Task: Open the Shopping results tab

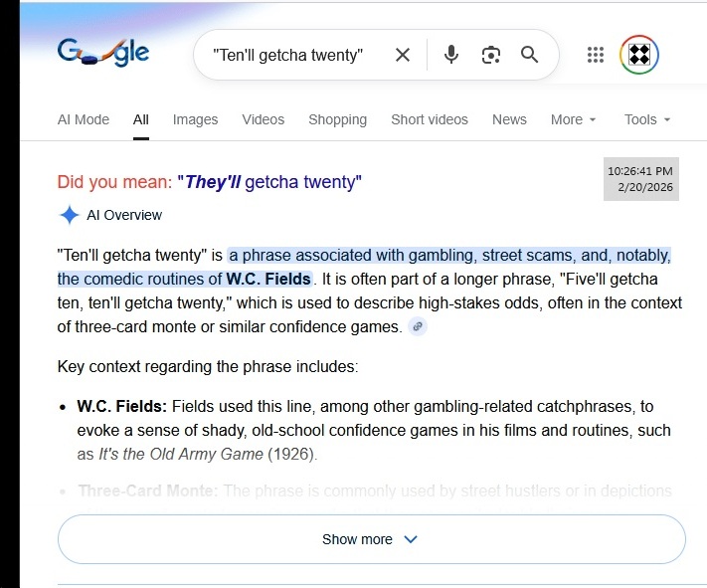Action: 337,119
